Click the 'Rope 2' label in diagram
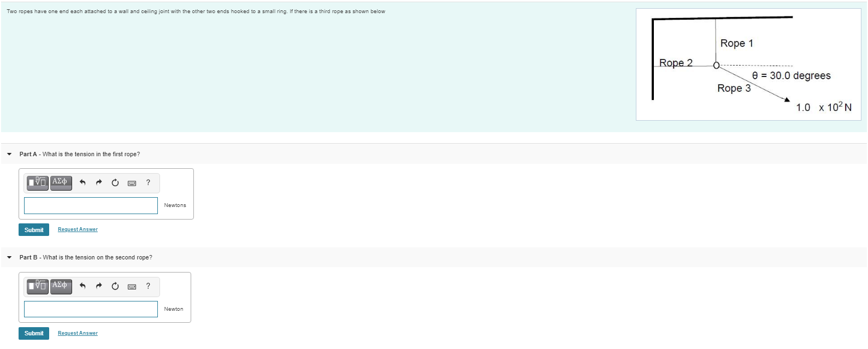The image size is (868, 349). [x=676, y=63]
